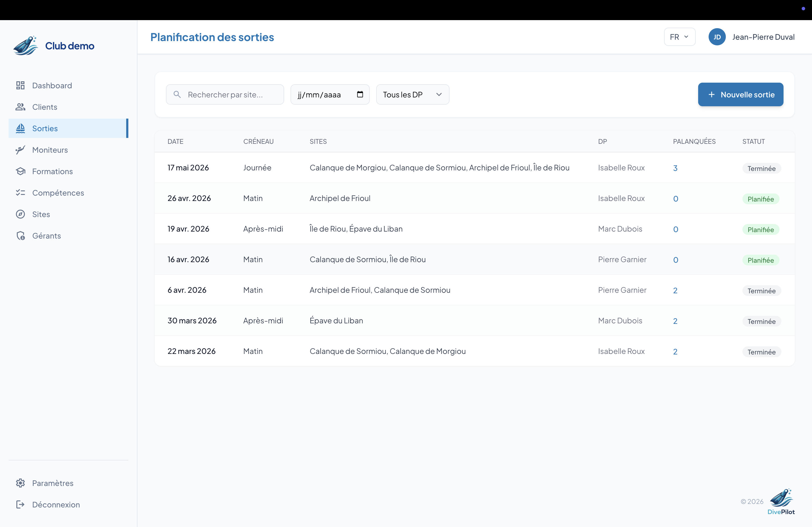812x527 pixels.
Task: Click the Nouvelle sortie button
Action: (740, 94)
